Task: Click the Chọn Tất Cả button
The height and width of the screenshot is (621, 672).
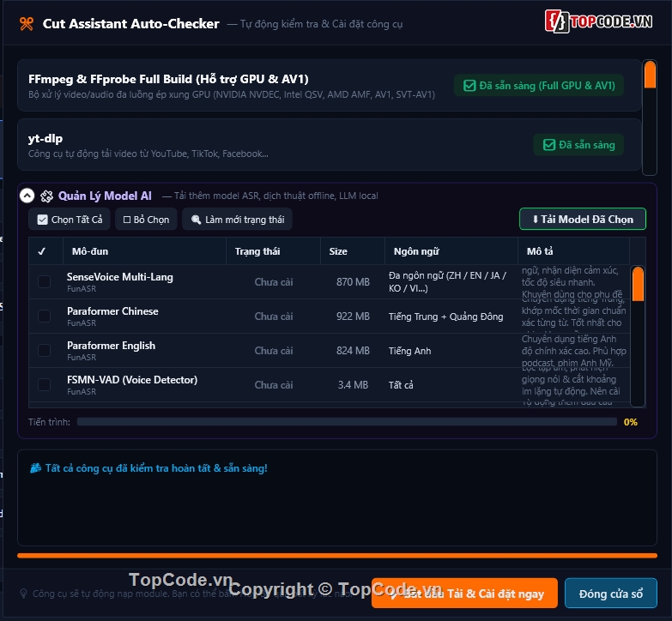Action: coord(70,220)
